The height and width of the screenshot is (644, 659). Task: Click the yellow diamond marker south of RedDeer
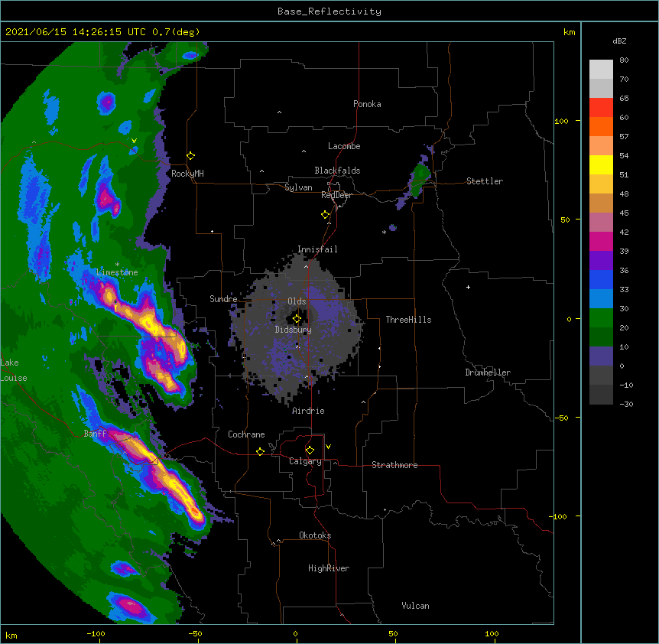coord(326,215)
